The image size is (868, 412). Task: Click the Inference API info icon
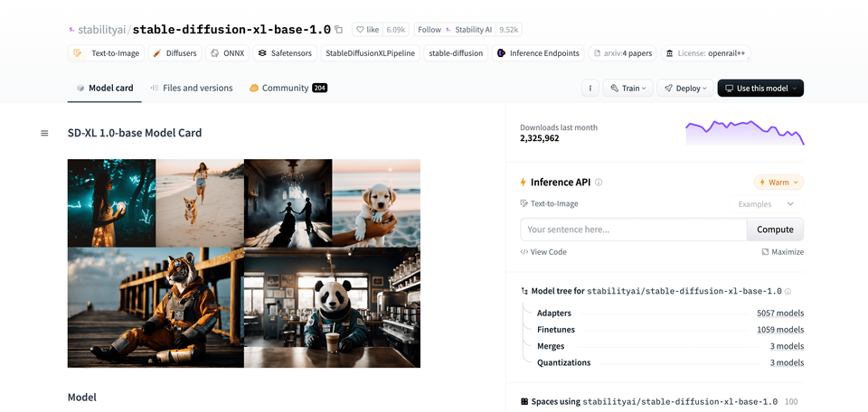599,183
